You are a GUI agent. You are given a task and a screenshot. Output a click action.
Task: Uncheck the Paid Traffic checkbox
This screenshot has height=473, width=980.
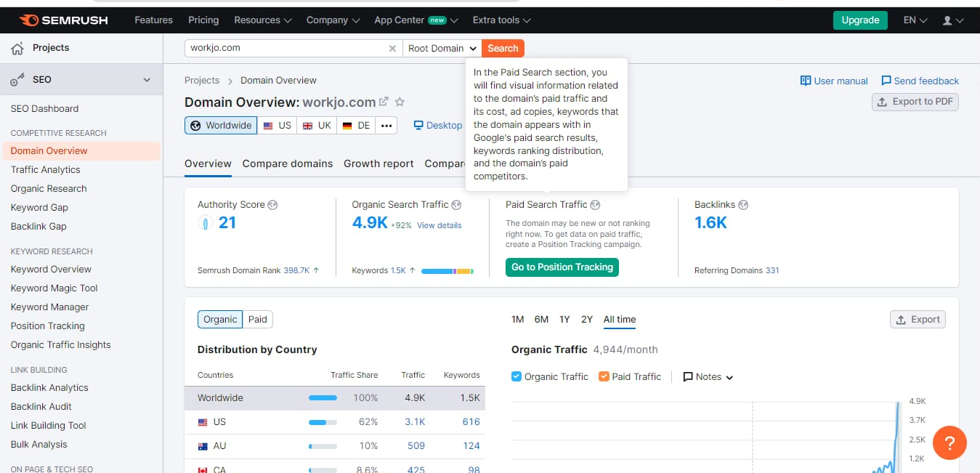(604, 376)
